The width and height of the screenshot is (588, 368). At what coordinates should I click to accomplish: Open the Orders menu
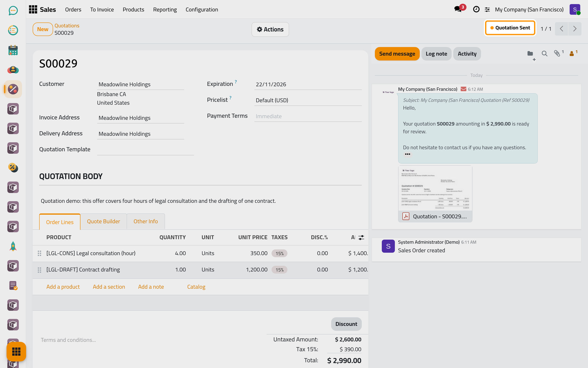[73, 10]
